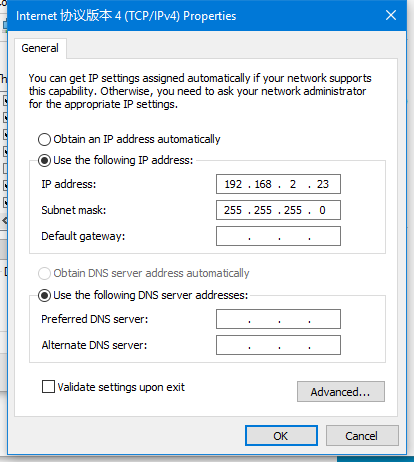Confirm settings with the OK button

(x=281, y=436)
